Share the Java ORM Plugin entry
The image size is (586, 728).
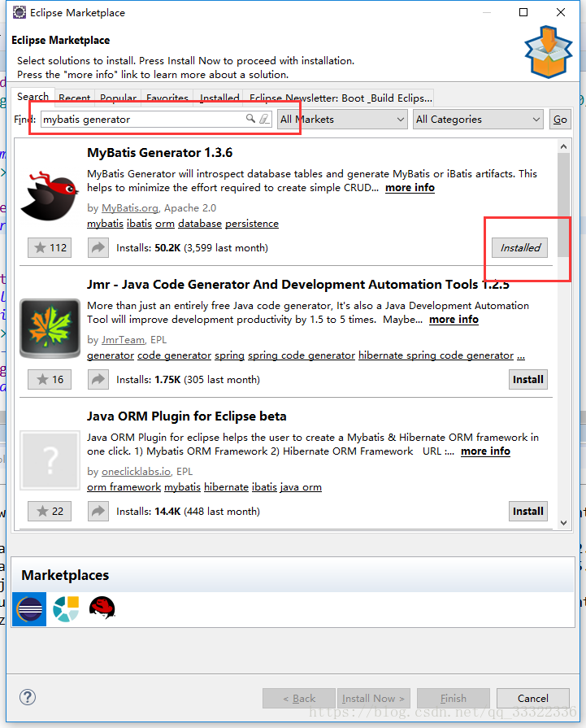click(x=98, y=511)
